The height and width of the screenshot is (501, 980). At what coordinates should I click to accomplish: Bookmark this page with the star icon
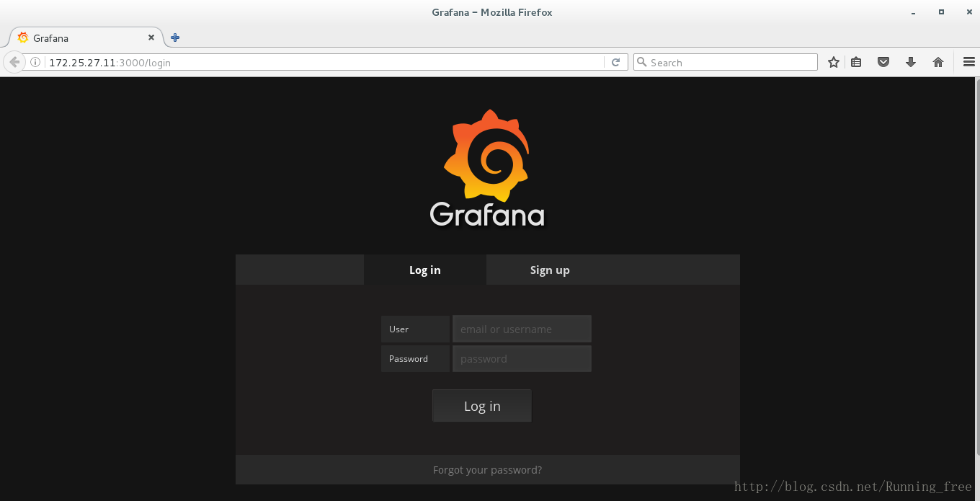click(x=834, y=63)
